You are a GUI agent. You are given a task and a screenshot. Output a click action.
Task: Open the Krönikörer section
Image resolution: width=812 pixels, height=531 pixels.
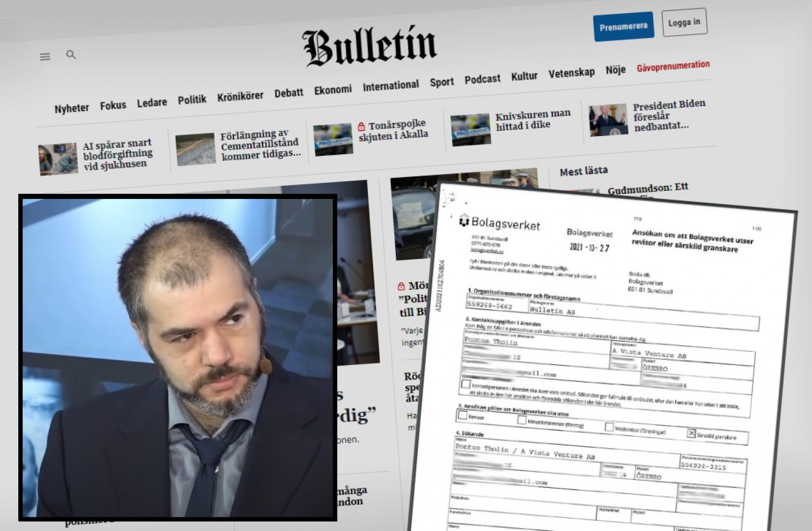240,96
